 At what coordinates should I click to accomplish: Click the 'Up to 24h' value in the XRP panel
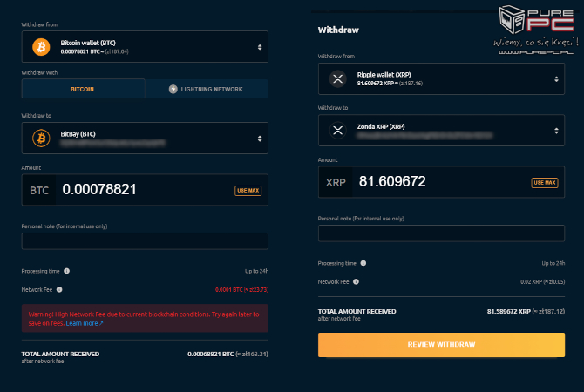tap(553, 263)
